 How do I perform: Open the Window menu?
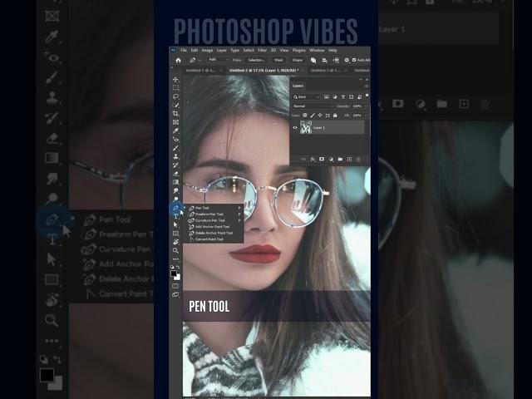coord(317,50)
